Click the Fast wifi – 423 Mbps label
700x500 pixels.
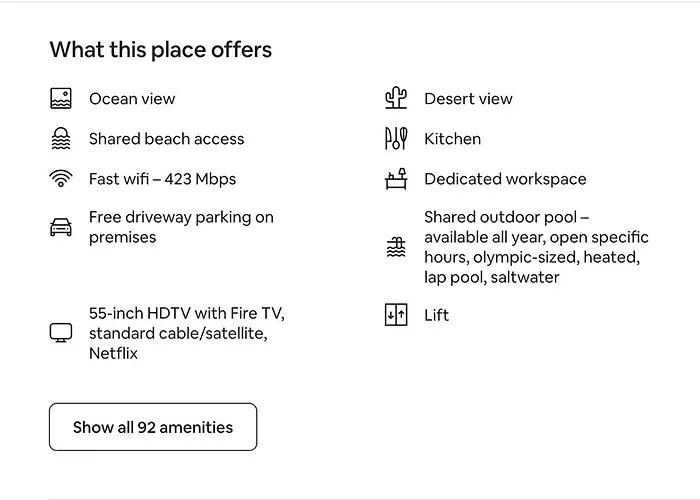162,179
